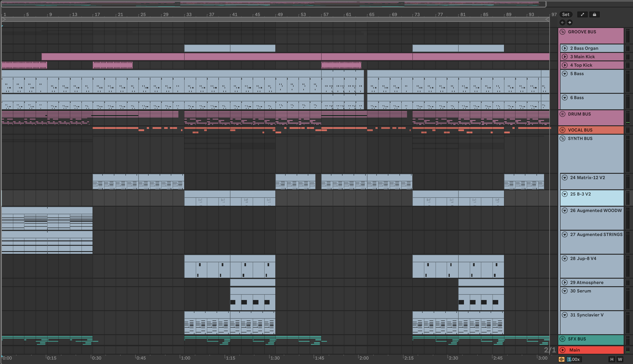Viewport: 633px width, 364px height.
Task: Jump to next locator arrow
Action: point(569,22)
